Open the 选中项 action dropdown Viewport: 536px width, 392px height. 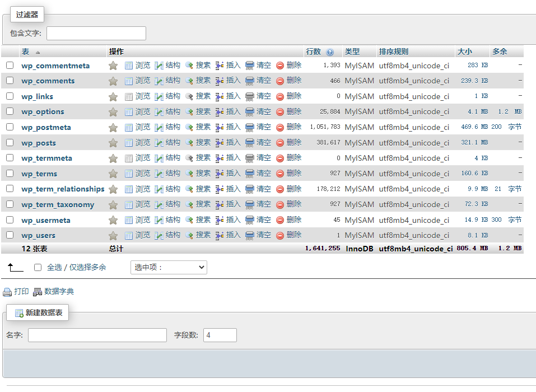[x=169, y=267]
